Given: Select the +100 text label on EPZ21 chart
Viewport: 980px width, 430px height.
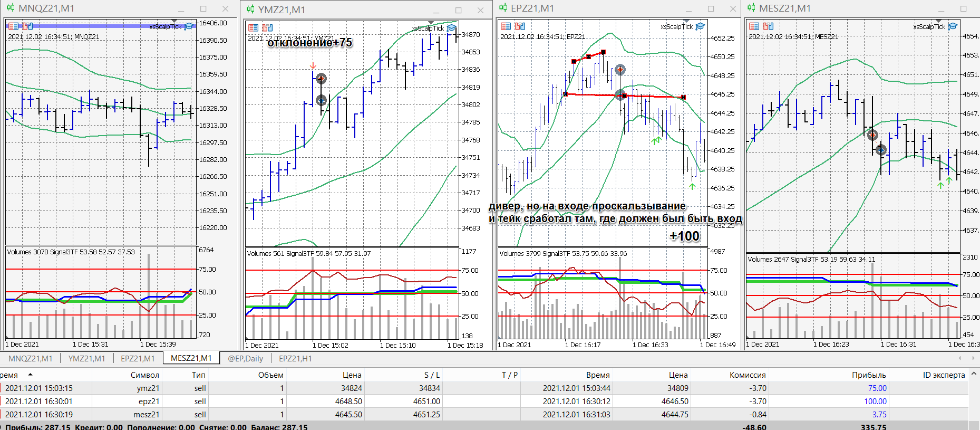Looking at the screenshot, I should tap(684, 236).
